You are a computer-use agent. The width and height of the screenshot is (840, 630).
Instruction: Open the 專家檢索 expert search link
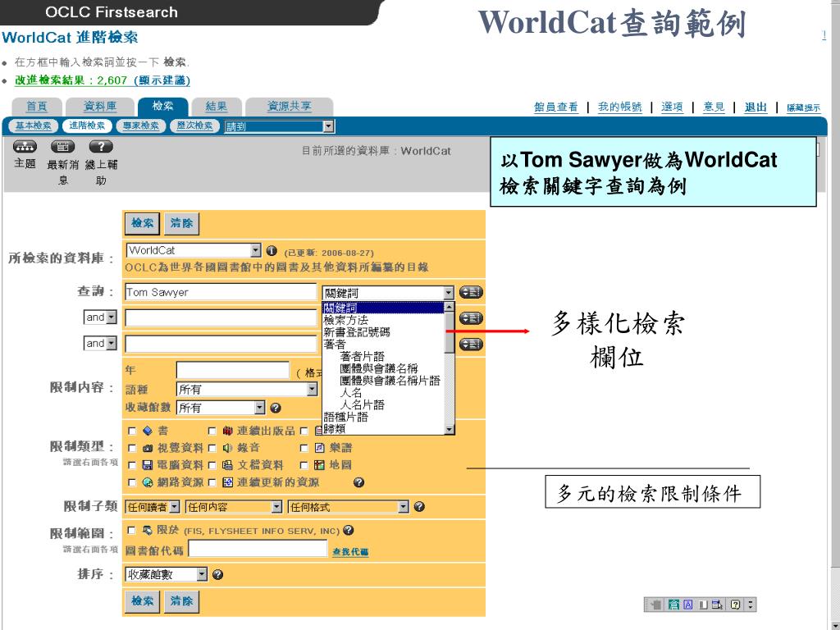(141, 126)
